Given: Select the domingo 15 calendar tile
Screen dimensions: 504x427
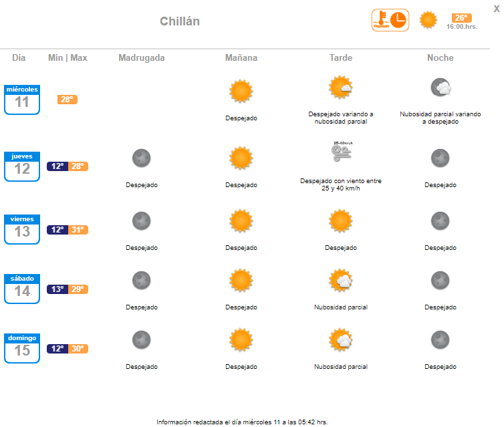Looking at the screenshot, I should (22, 348).
